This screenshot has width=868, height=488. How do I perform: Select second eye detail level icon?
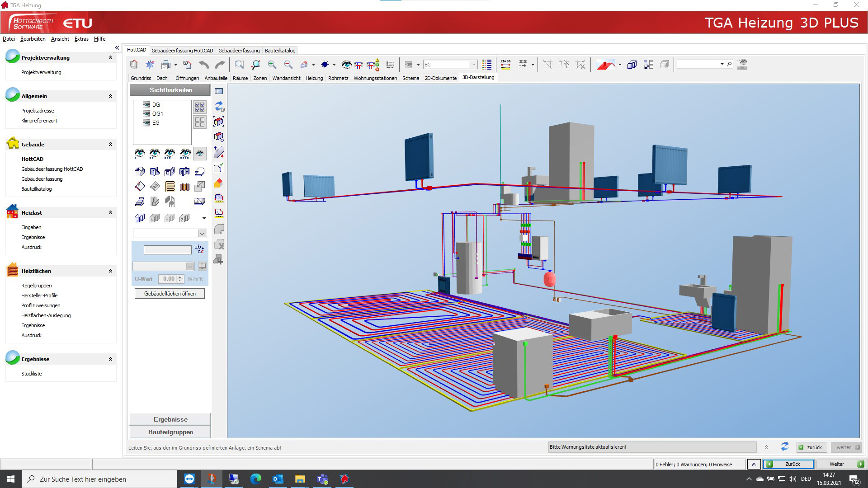[x=155, y=154]
